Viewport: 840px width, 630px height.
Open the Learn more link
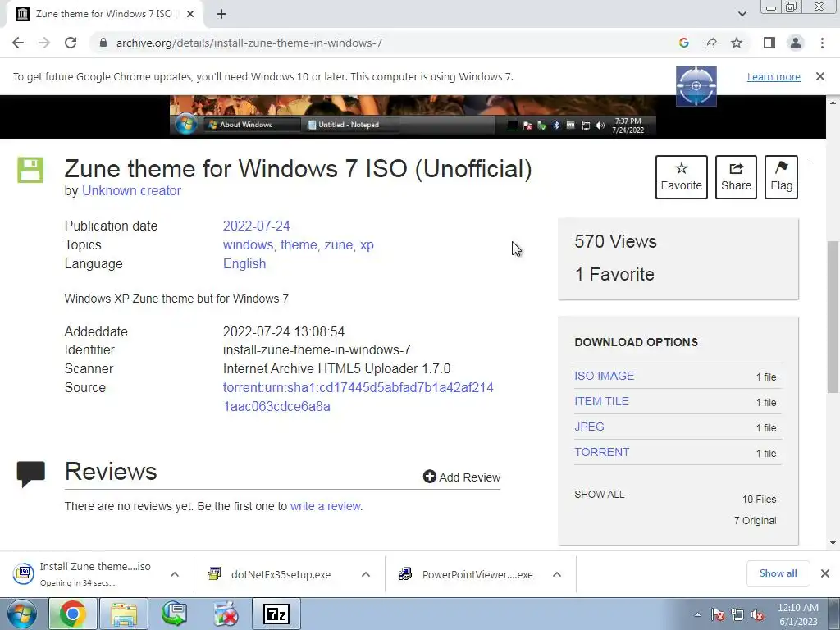[x=774, y=76]
